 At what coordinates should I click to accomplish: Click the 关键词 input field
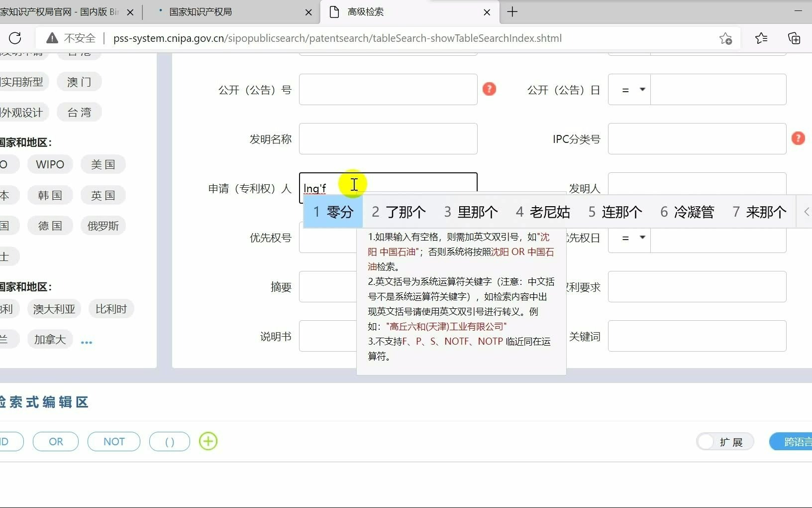697,336
